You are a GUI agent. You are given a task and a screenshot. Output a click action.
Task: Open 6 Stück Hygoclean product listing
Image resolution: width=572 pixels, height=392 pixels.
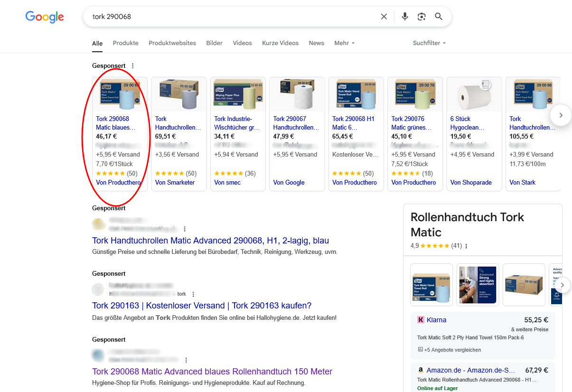pyautogui.click(x=468, y=123)
